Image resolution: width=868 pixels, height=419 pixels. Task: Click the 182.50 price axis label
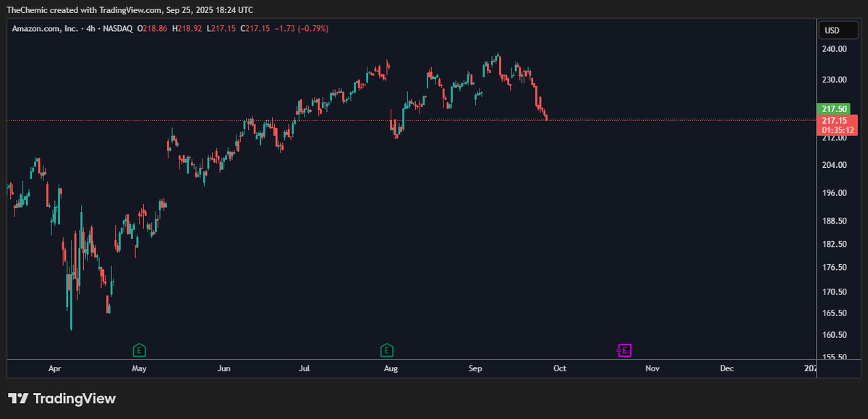tap(835, 244)
